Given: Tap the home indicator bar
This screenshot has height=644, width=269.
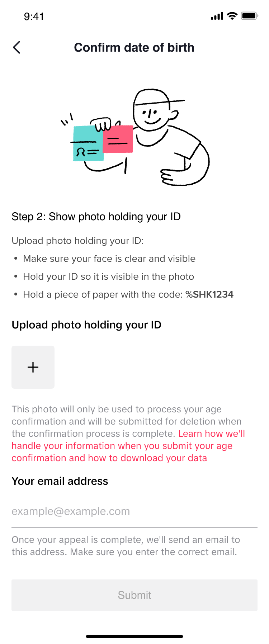Looking at the screenshot, I should click(134, 636).
